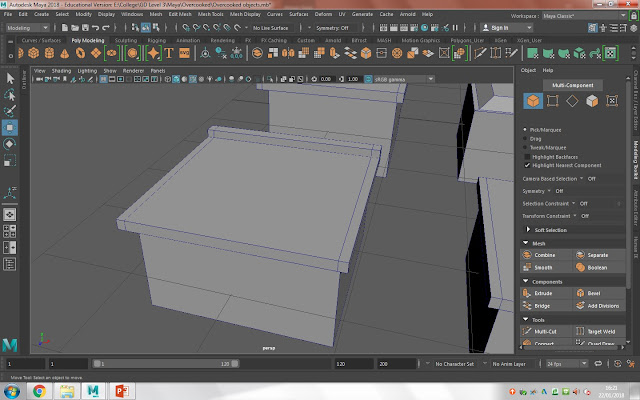
Task: Select the polygon Type tool on the shelf
Action: [171, 52]
